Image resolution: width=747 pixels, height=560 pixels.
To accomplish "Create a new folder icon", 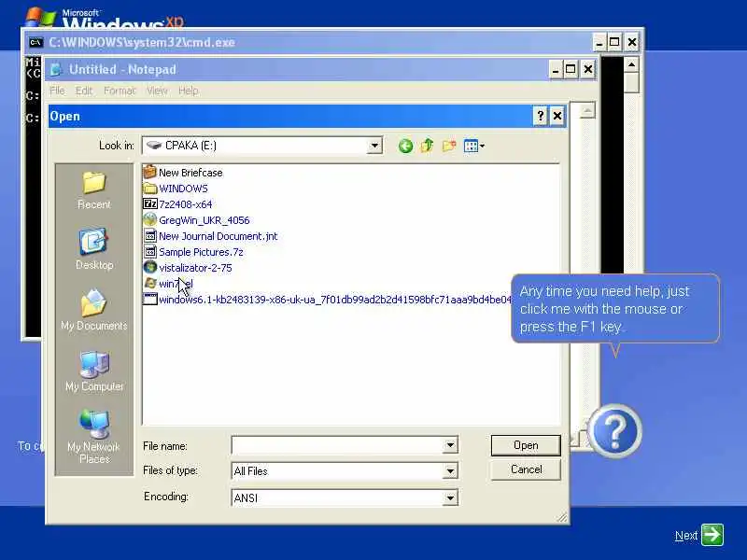I will (449, 146).
